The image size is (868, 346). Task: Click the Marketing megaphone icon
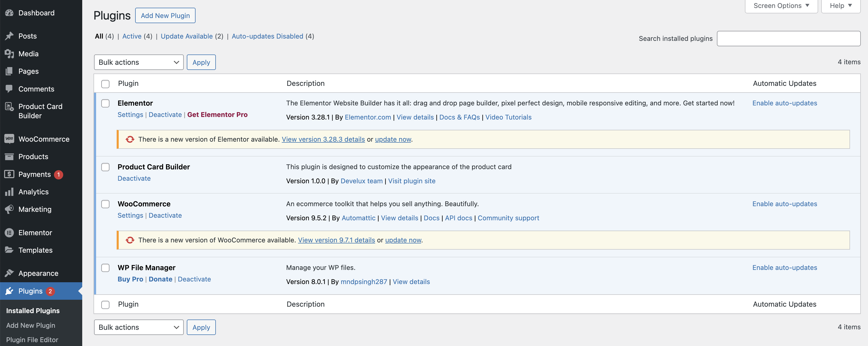pos(10,209)
